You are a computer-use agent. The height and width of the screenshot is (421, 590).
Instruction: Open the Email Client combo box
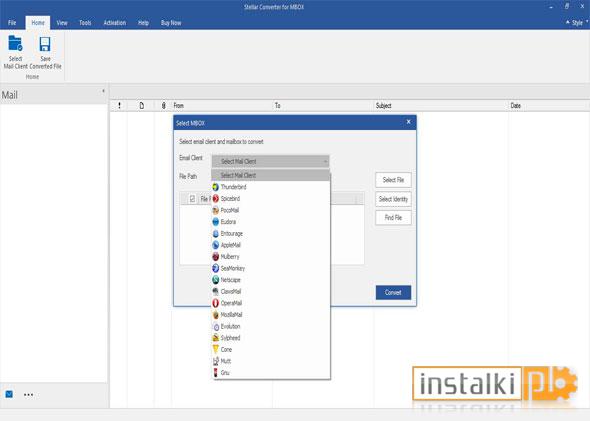[x=271, y=161]
